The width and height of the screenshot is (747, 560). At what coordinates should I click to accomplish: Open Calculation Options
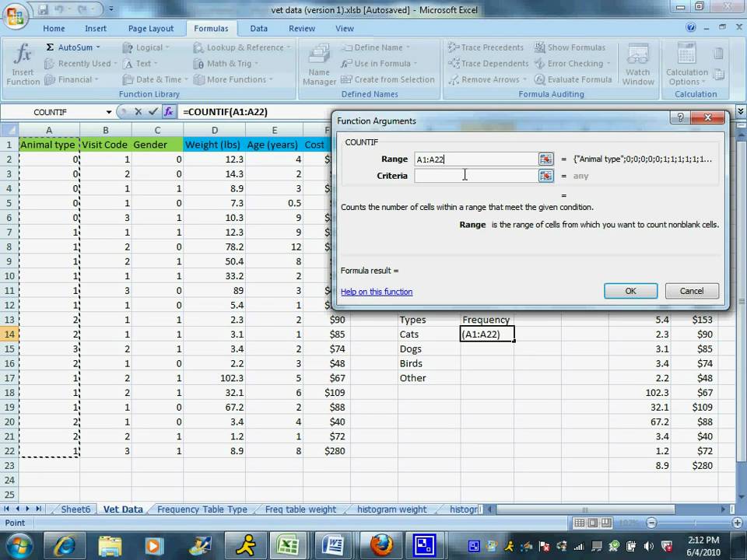pos(686,65)
